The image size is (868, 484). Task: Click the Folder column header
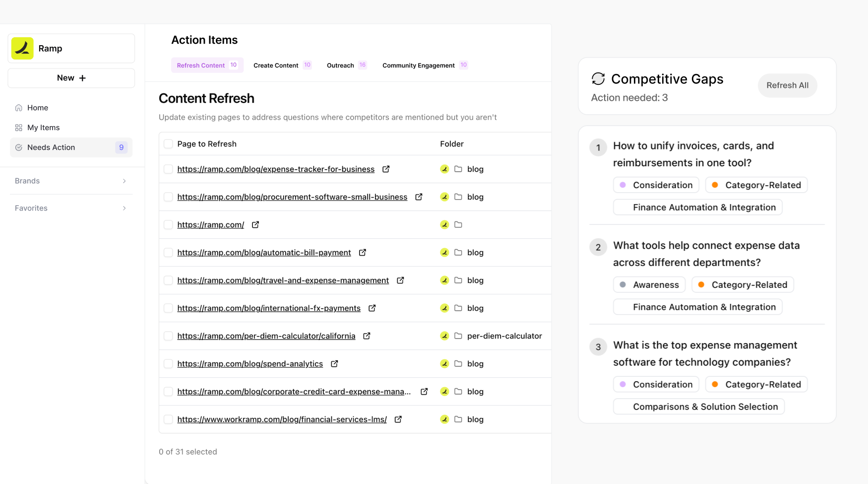(452, 144)
